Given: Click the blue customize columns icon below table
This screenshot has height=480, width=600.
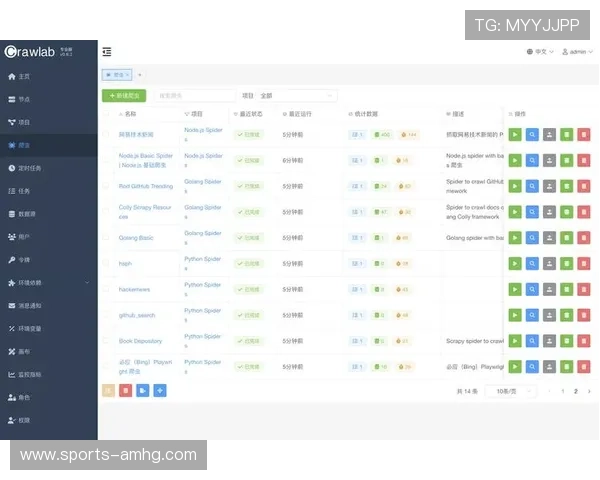Looking at the screenshot, I should 160,390.
